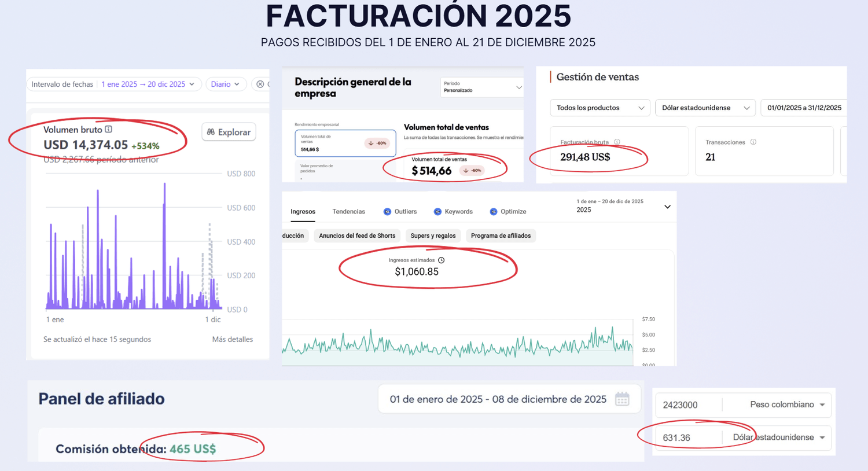Click the 291,48 US$ gross billing value
The height and width of the screenshot is (471, 868).
[585, 157]
